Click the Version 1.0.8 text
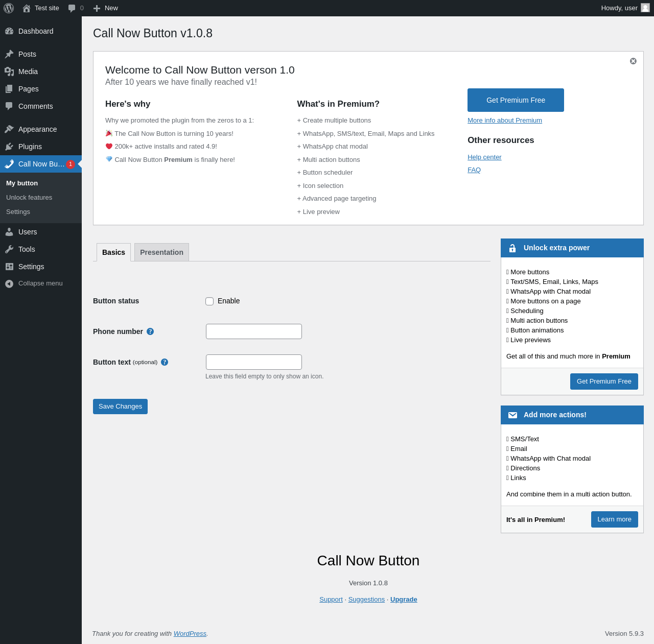 pyautogui.click(x=368, y=583)
